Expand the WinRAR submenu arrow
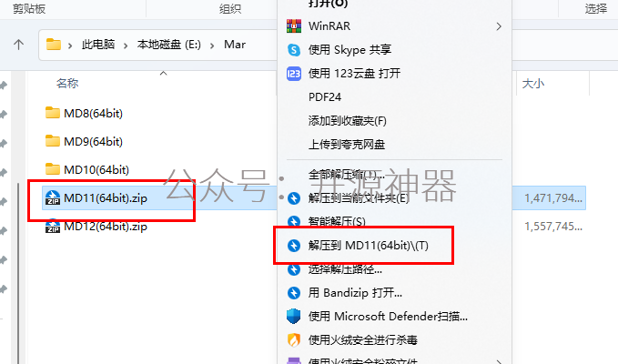 (499, 26)
